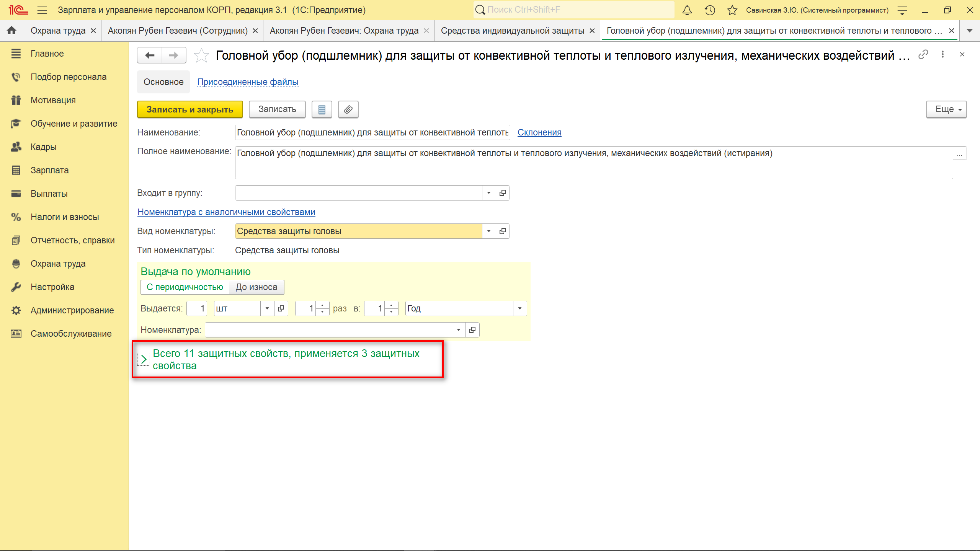Open 'Присоединенные файлы' link
The height and width of the screenshot is (551, 980).
tap(248, 82)
